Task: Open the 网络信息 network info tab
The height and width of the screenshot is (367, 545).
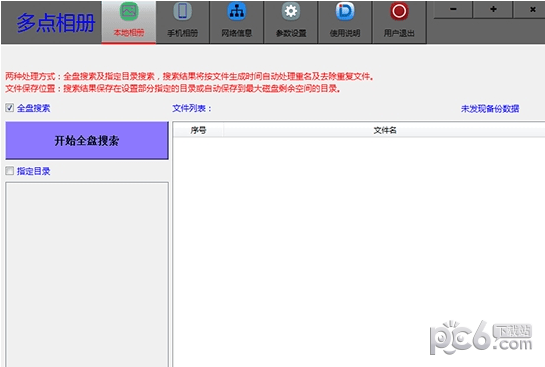Action: coord(237,22)
